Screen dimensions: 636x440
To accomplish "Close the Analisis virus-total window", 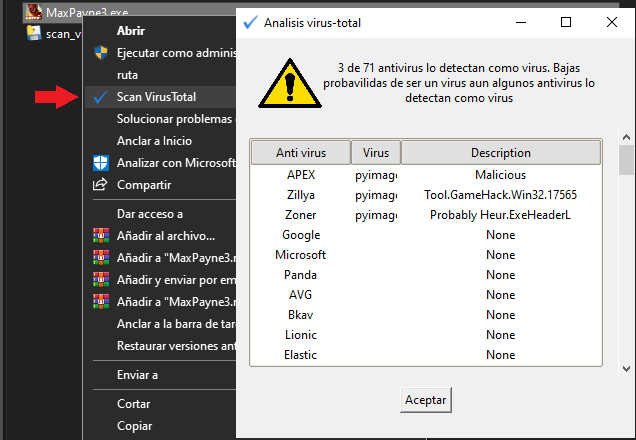I will click(612, 22).
